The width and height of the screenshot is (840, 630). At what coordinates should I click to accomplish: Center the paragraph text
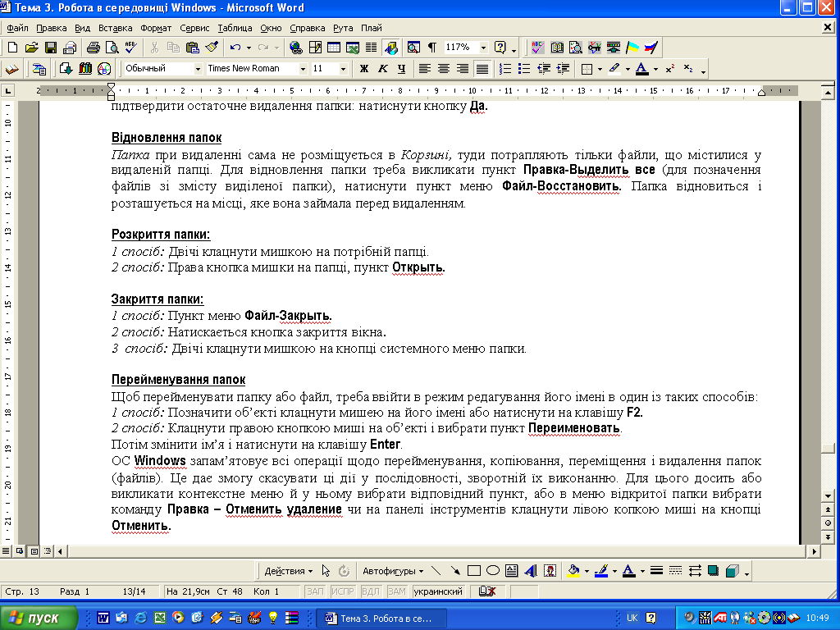[444, 69]
